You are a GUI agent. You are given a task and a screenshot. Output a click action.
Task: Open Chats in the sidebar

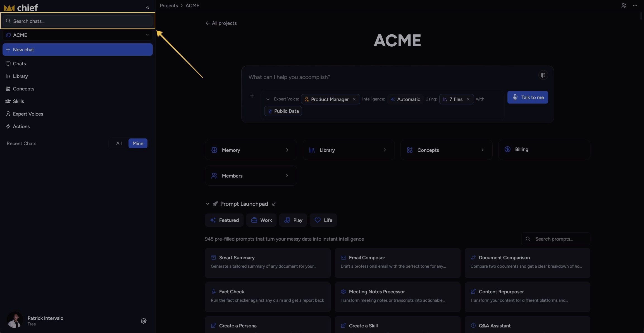[x=78, y=64]
